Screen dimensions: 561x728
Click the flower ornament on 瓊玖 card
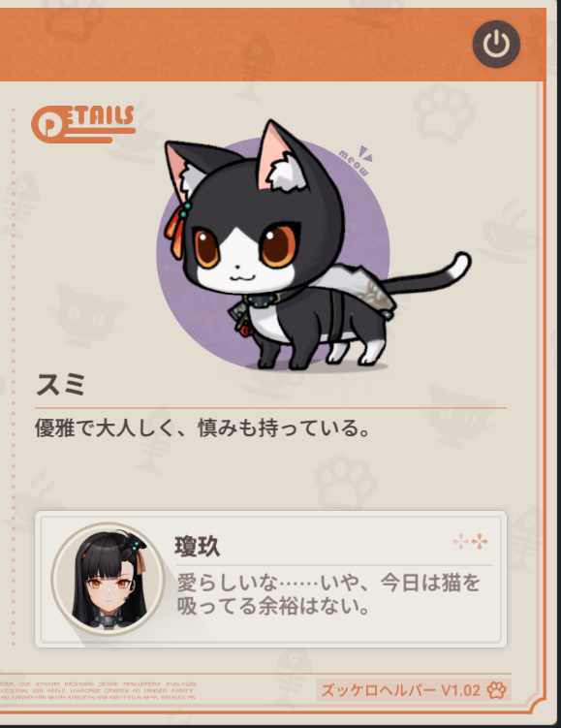pyautogui.click(x=470, y=541)
